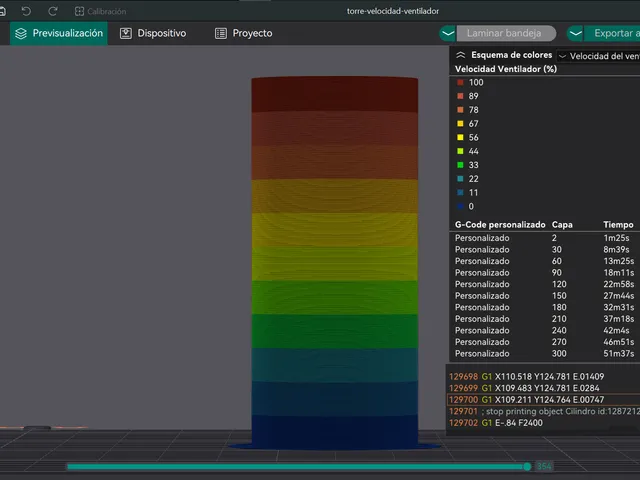Click highlighted G-code line 129700
Screen dimensions: 640x480
click(x=544, y=400)
